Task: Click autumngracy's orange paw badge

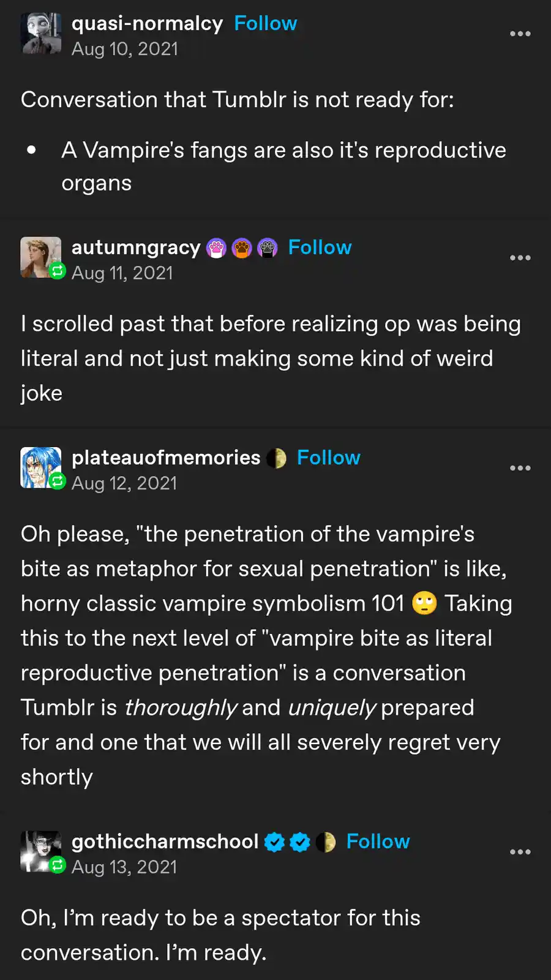Action: 242,248
